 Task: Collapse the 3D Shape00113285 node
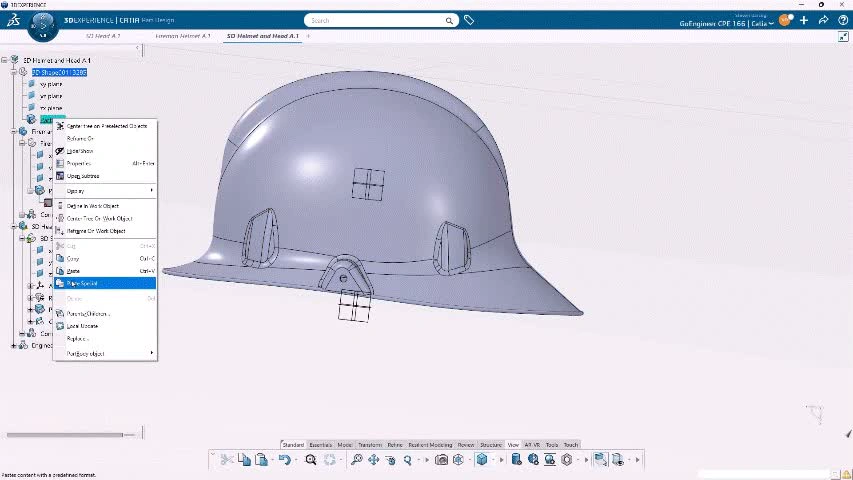pos(14,72)
